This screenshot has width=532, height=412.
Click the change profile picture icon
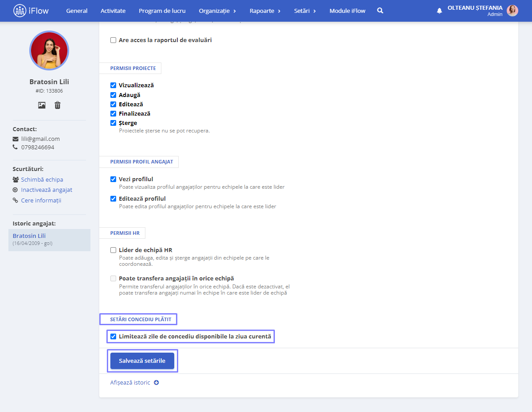(42, 105)
